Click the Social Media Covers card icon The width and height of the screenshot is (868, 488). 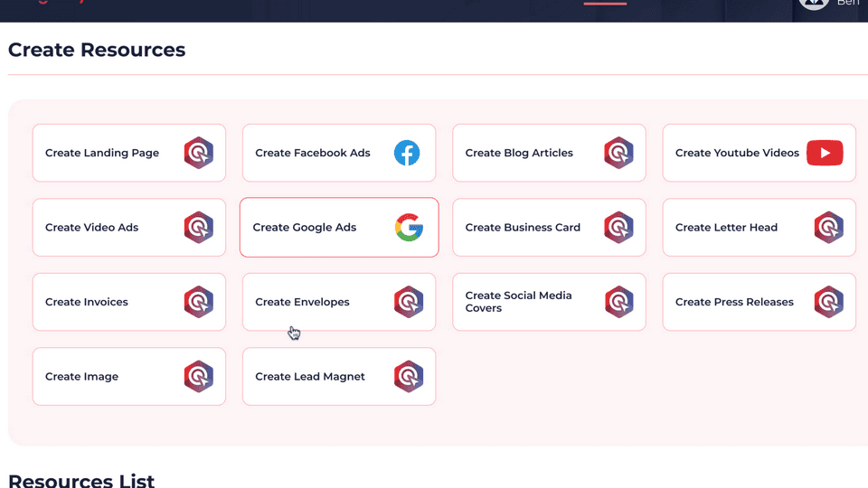tap(618, 302)
